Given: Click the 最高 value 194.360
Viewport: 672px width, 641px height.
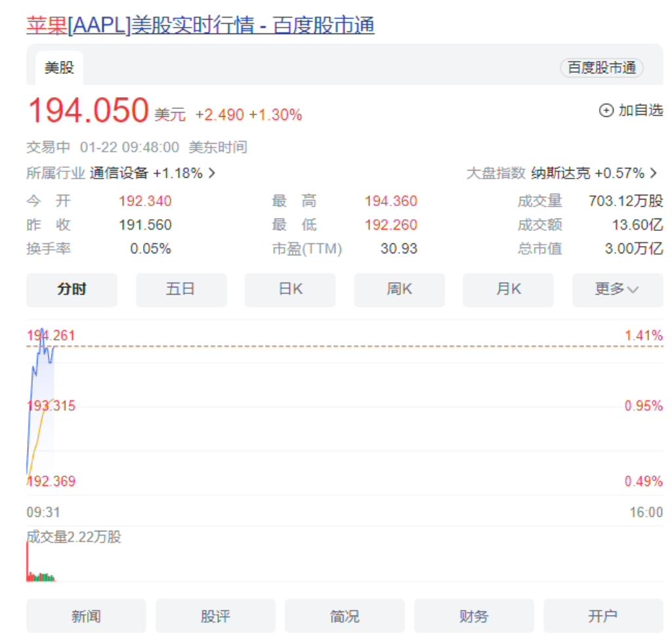Looking at the screenshot, I should point(391,201).
